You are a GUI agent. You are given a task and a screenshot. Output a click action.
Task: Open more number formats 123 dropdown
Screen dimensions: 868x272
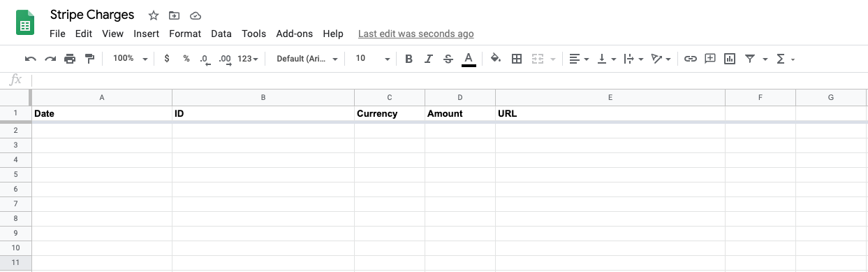click(x=248, y=59)
